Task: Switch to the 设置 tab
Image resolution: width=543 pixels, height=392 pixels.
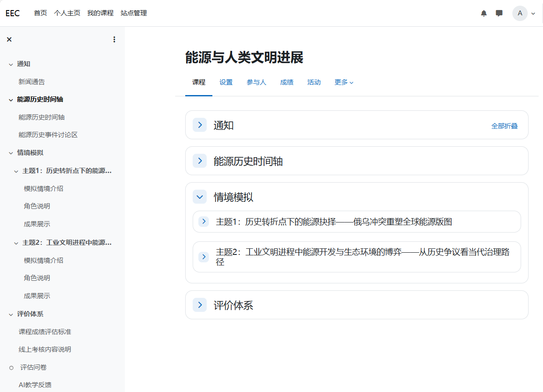Action: coord(226,82)
